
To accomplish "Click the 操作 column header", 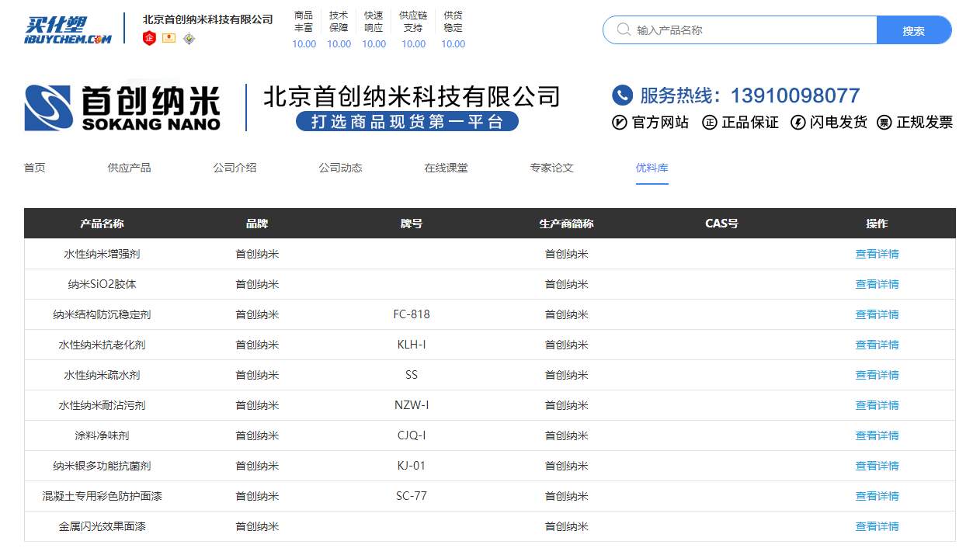I will click(877, 224).
